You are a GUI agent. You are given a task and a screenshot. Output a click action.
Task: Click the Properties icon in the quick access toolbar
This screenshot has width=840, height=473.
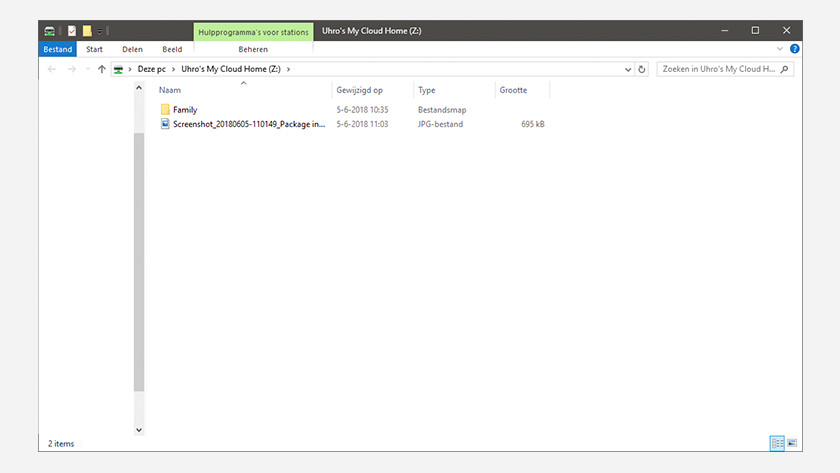tap(72, 31)
